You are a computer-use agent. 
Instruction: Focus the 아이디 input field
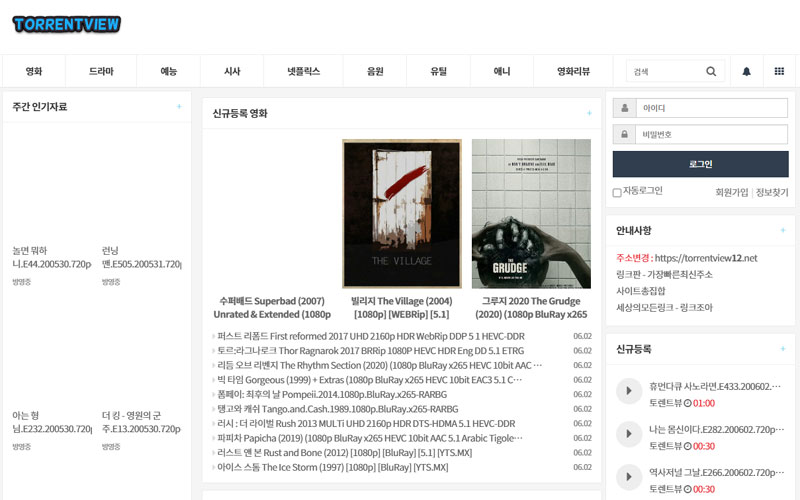coord(712,108)
